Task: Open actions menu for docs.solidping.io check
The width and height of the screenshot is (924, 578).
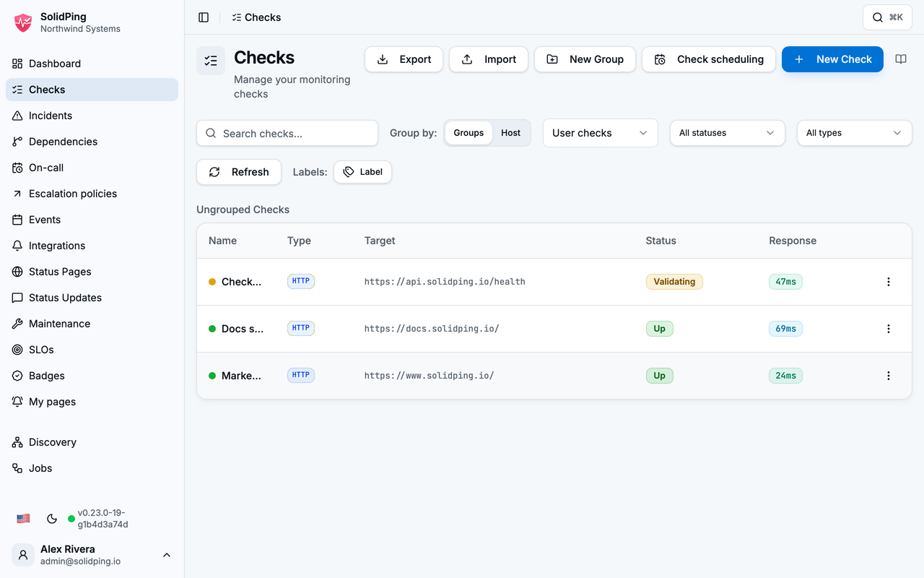Action: 889,329
